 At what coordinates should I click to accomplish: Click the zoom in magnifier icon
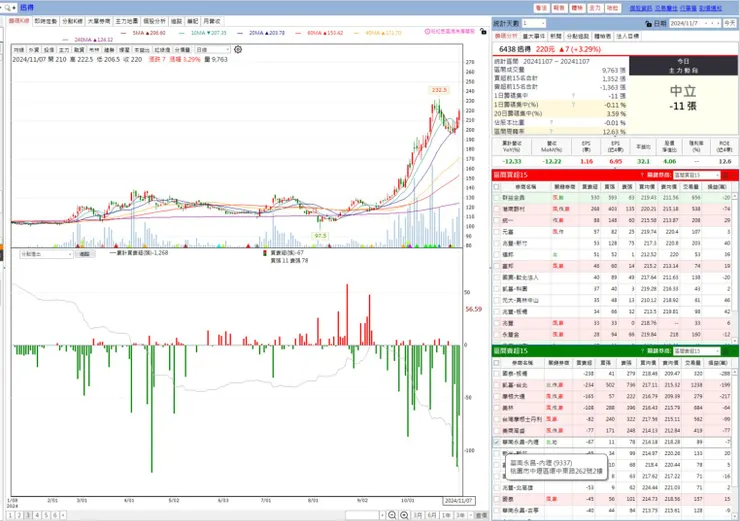tap(404, 515)
